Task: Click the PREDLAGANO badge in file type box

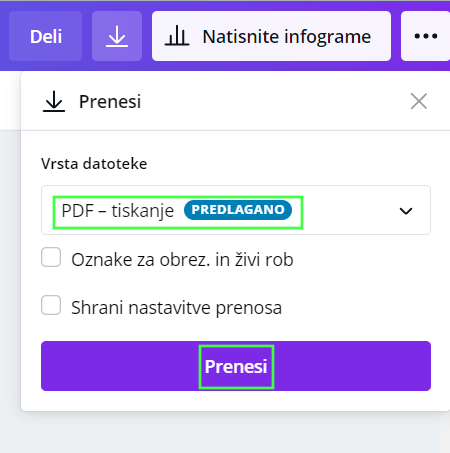Action: 238,210
